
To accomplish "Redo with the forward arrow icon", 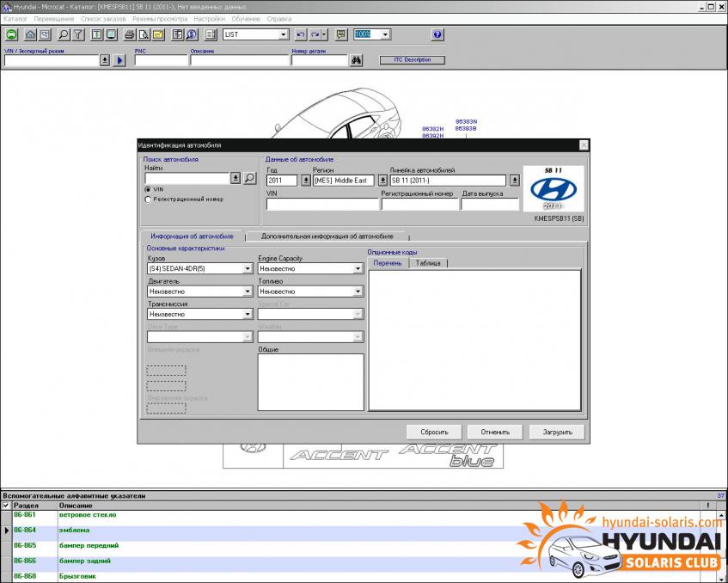I will [315, 34].
